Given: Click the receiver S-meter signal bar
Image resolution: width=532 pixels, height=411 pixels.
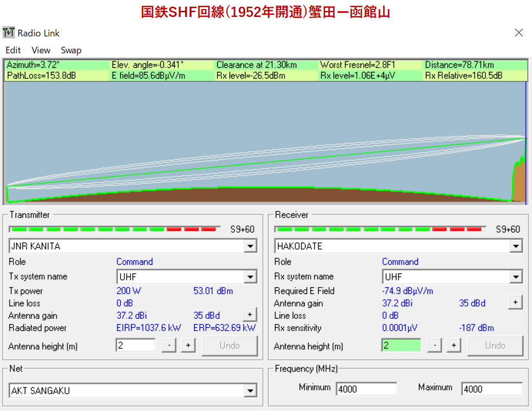Looking at the screenshot, I should [x=380, y=230].
